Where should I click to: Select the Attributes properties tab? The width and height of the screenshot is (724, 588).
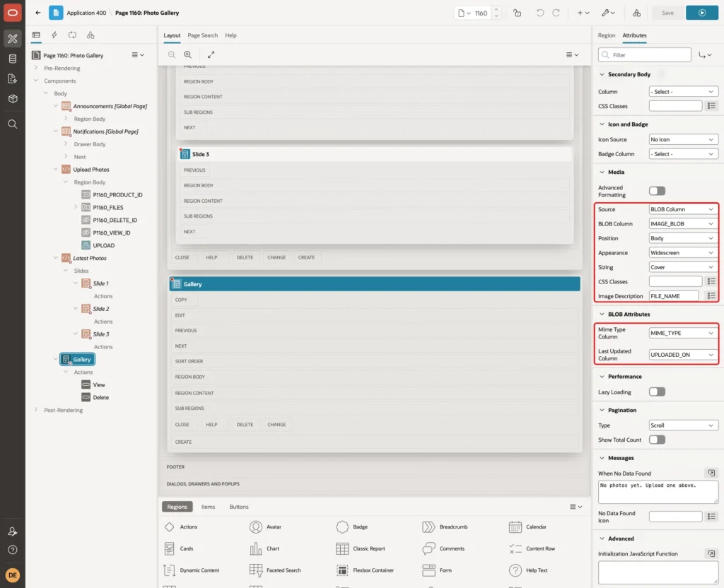pos(634,35)
